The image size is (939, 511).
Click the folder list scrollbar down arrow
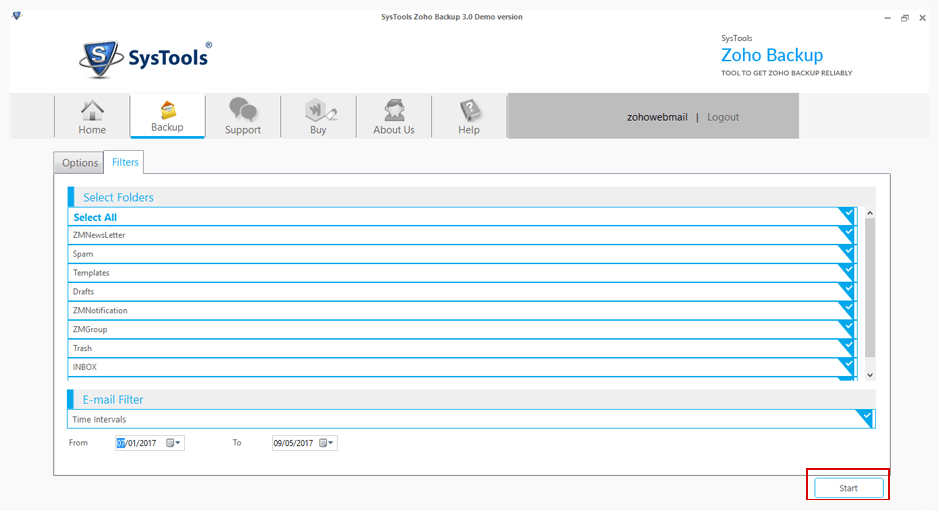coord(870,375)
